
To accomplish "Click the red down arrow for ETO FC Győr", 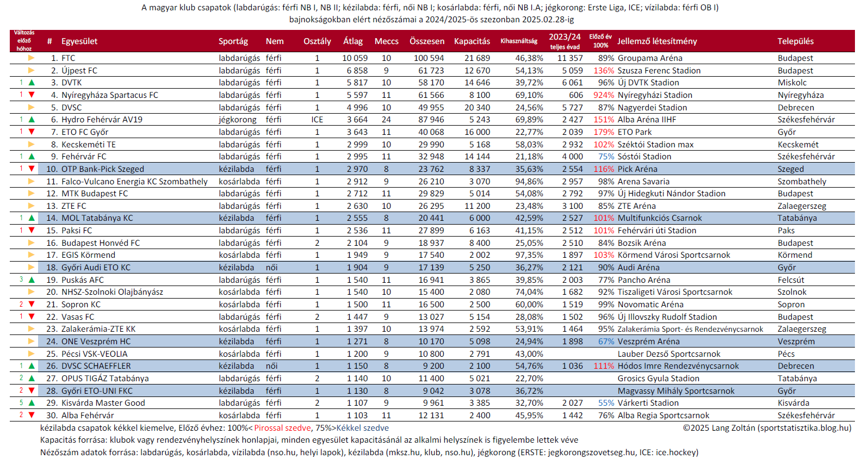I will point(32,132).
